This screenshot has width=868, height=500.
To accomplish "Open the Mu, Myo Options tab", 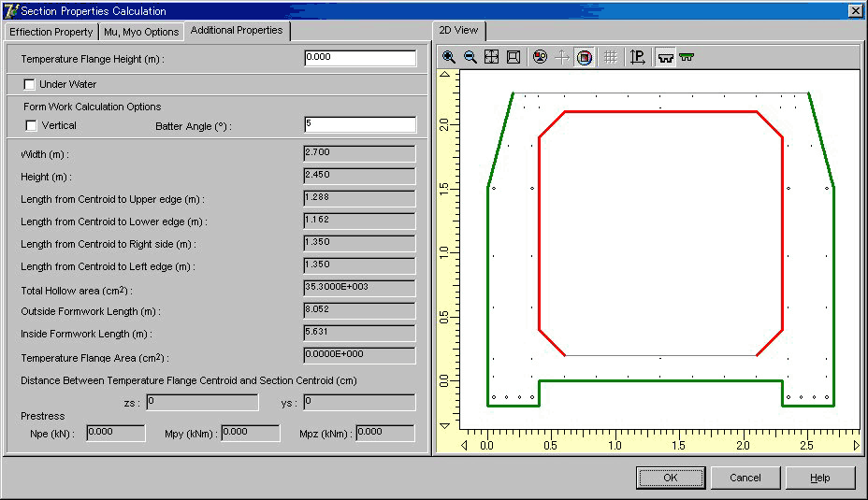I will point(141,32).
